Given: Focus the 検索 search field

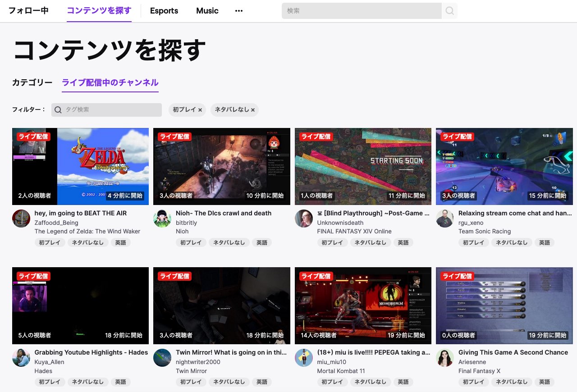Looking at the screenshot, I should click(362, 11).
